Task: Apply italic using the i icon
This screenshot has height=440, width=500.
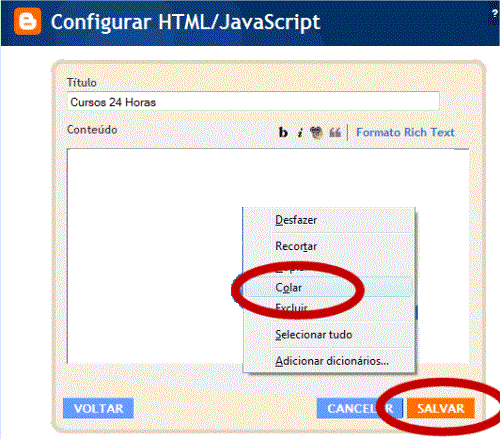Action: 300,132
